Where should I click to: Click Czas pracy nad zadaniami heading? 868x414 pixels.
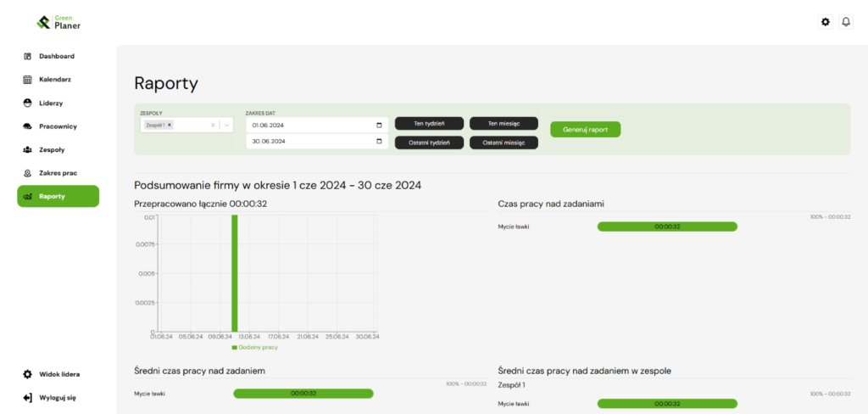551,204
